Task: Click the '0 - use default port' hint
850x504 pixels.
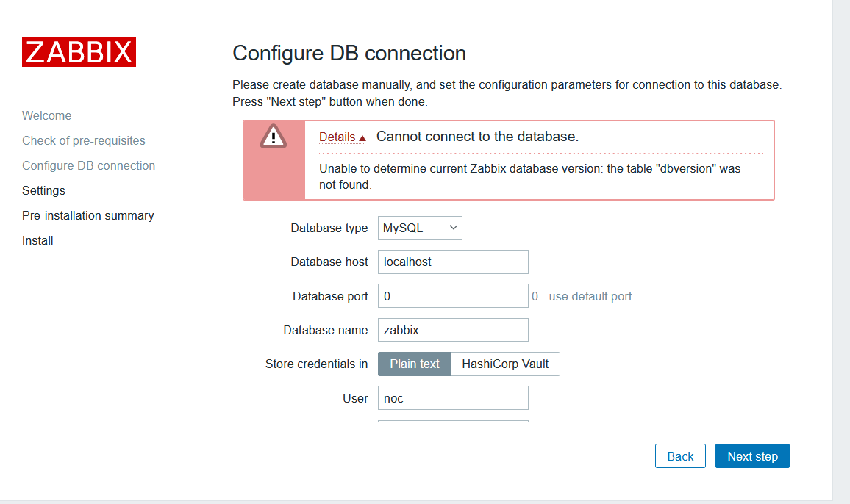Action: pyautogui.click(x=582, y=296)
